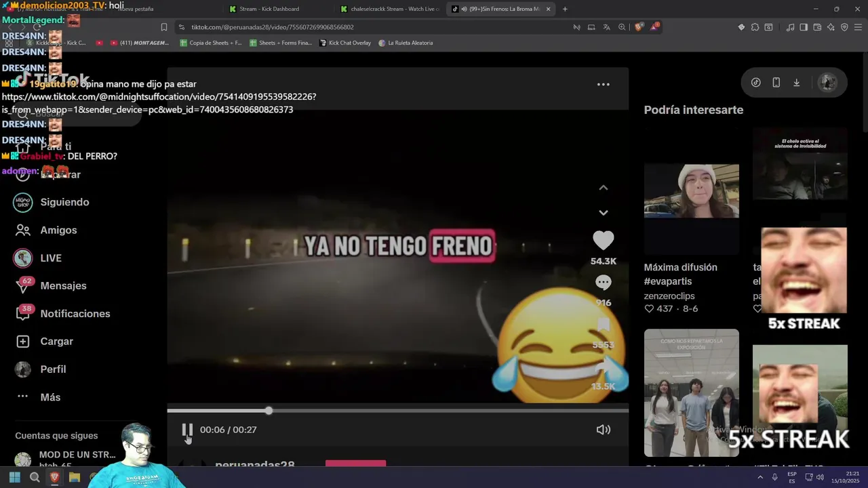Open the La Ruleta Aleatoria bookmark

point(406,43)
